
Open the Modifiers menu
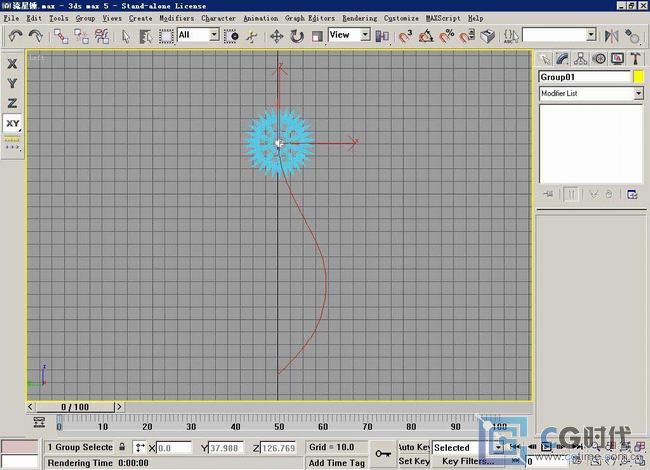tap(177, 18)
